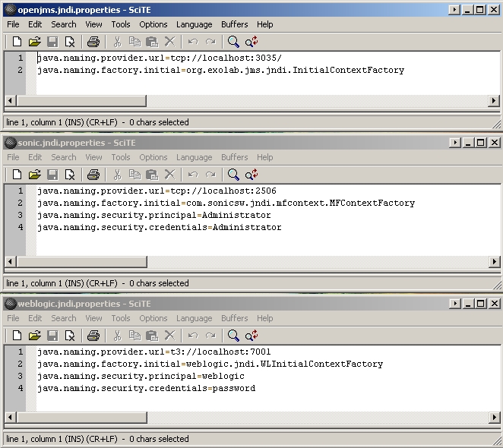Click horizontal scrollbar thumb in sonic window

(82, 262)
